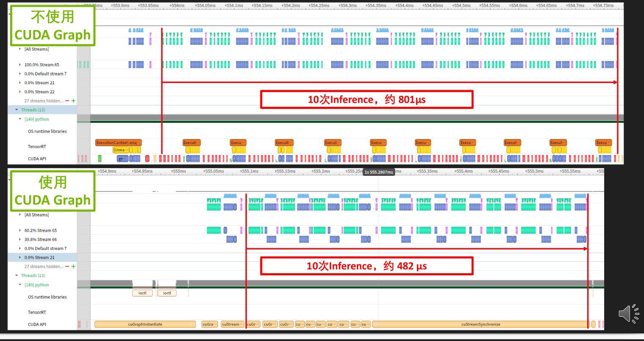This screenshot has height=341, width=644.
Task: Expand the 39.8% Stream 66 row
Action: point(20,239)
